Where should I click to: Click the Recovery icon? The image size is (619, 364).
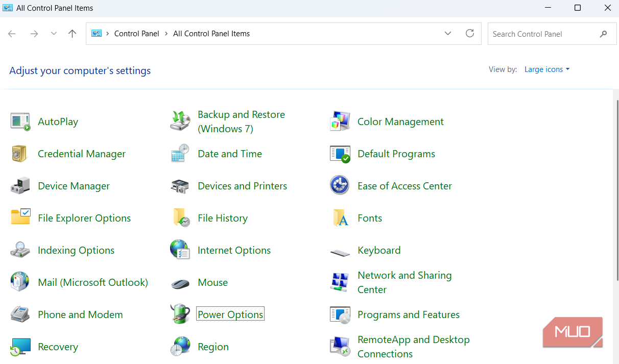click(20, 347)
